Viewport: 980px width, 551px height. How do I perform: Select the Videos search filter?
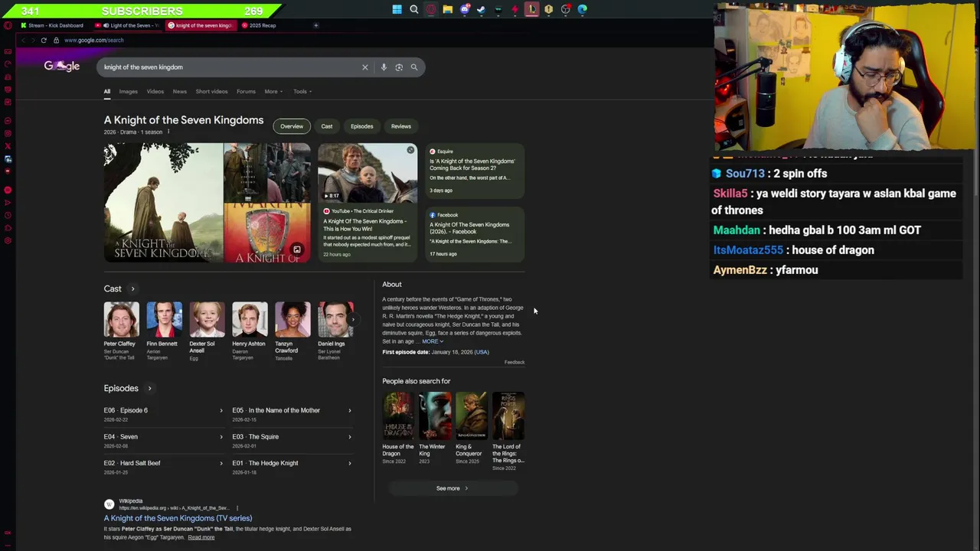click(x=155, y=92)
